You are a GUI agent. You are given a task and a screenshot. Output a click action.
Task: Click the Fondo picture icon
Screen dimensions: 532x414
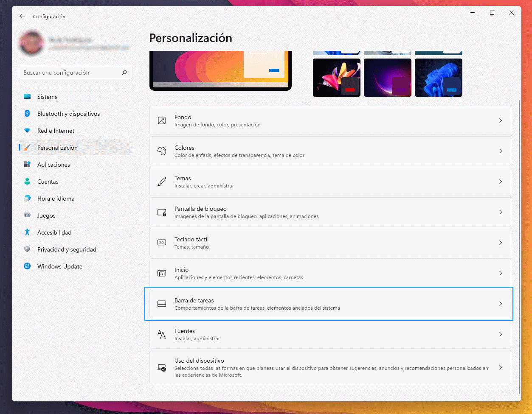click(x=162, y=120)
